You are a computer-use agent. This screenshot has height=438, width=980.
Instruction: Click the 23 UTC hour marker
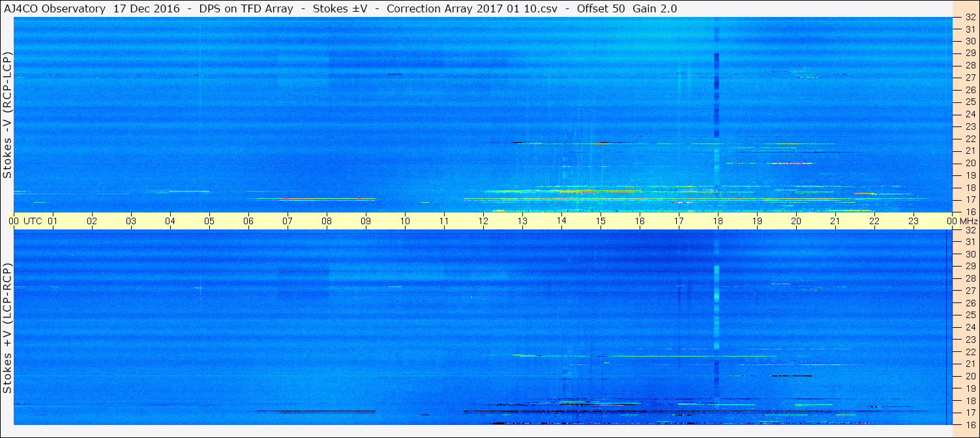point(913,221)
